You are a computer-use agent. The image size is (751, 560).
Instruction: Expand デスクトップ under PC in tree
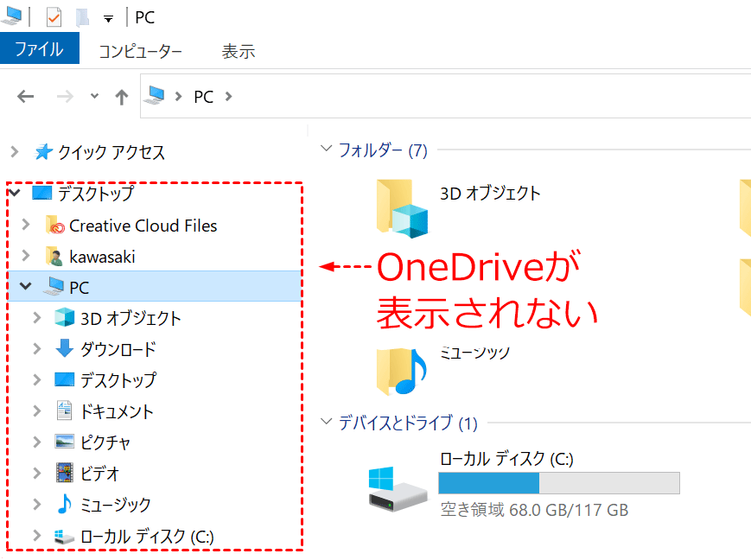[37, 379]
